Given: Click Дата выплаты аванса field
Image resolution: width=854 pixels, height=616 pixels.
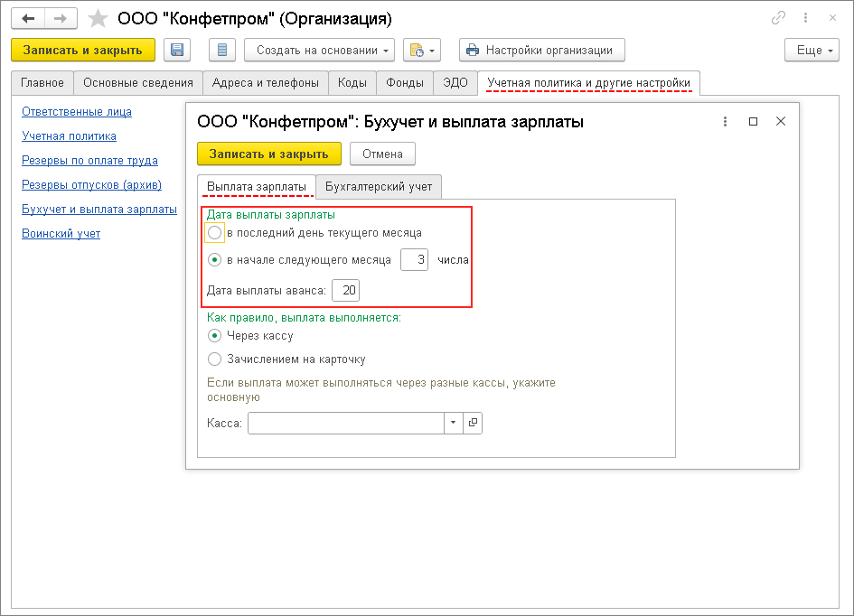Looking at the screenshot, I should (345, 290).
